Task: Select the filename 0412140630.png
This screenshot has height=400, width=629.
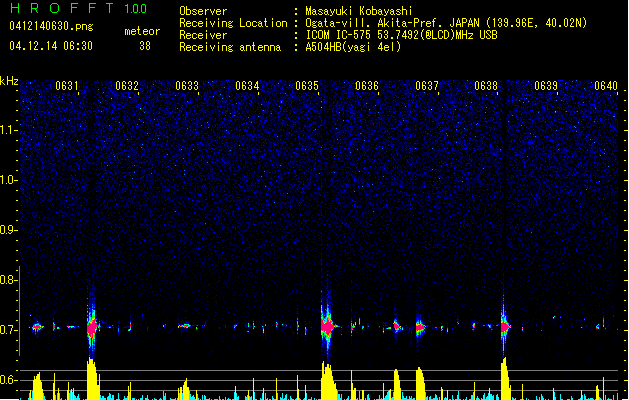Action: (51, 26)
